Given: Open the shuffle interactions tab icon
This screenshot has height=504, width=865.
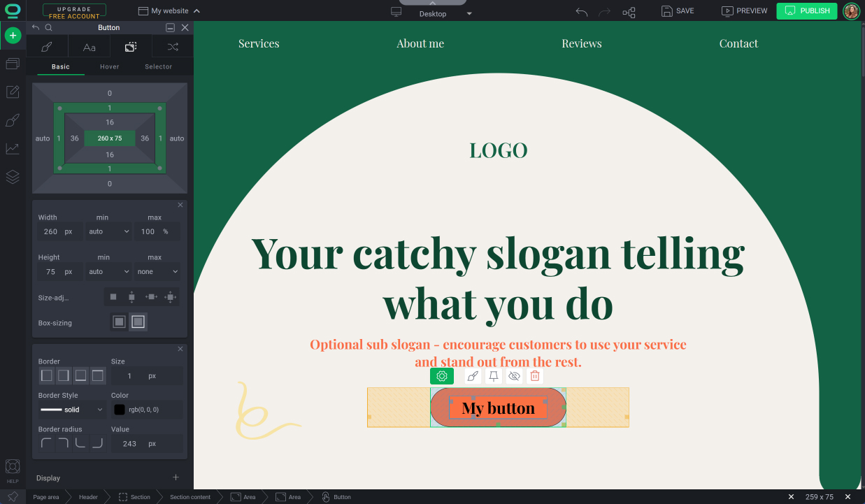Looking at the screenshot, I should pyautogui.click(x=173, y=47).
